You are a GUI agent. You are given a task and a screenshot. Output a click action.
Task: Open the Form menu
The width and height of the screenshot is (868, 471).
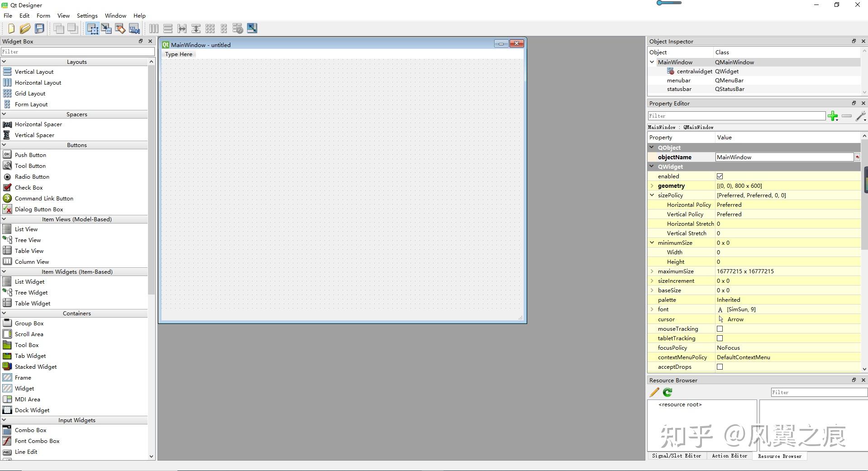click(x=43, y=15)
